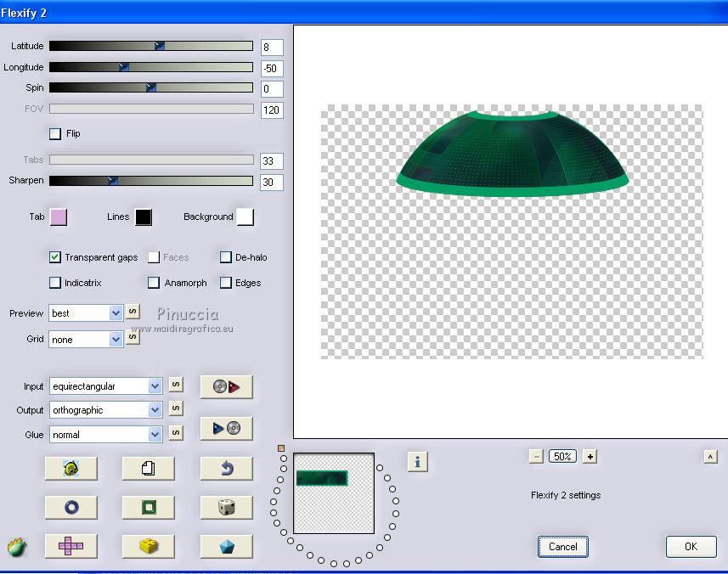Viewport: 728px width, 574px height.
Task: Click the yellow brick icon button
Action: (x=148, y=546)
